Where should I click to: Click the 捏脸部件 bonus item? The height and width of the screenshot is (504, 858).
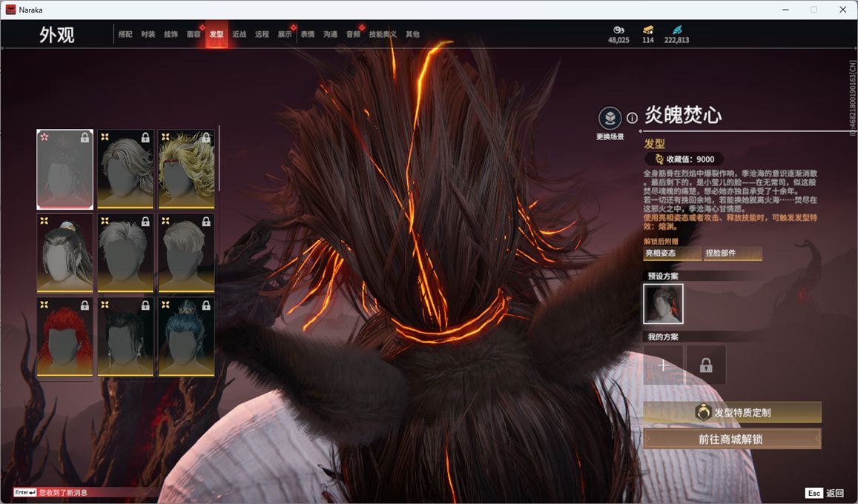point(733,253)
